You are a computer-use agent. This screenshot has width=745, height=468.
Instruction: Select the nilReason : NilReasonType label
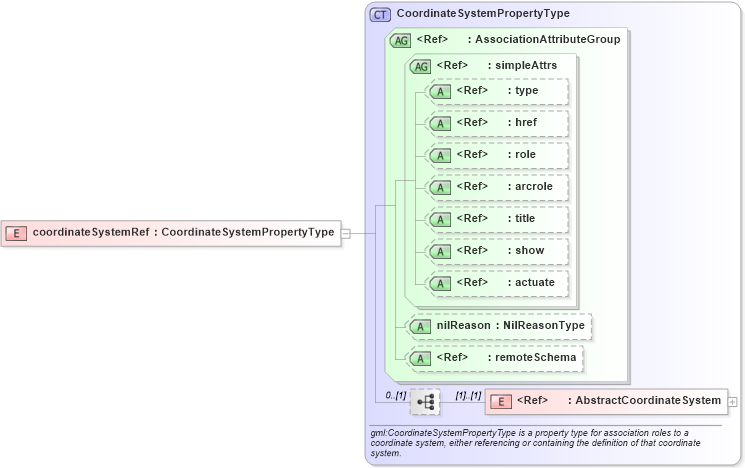(511, 325)
